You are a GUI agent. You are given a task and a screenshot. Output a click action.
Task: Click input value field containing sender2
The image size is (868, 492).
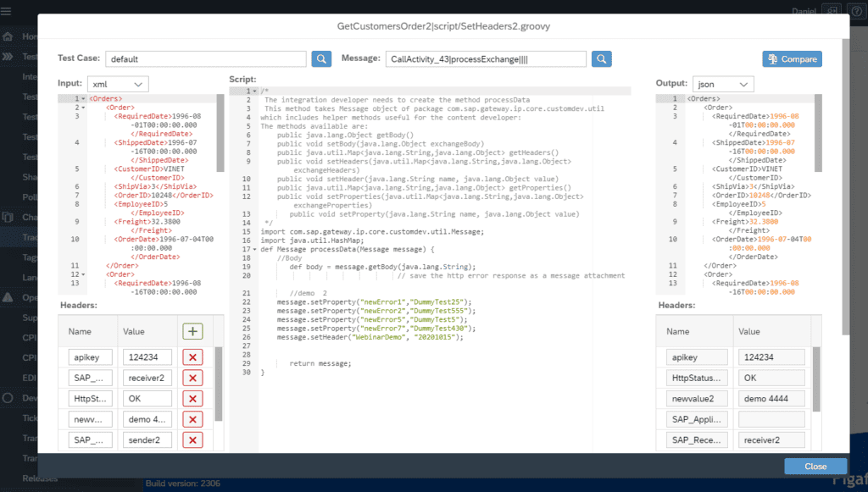(x=147, y=440)
